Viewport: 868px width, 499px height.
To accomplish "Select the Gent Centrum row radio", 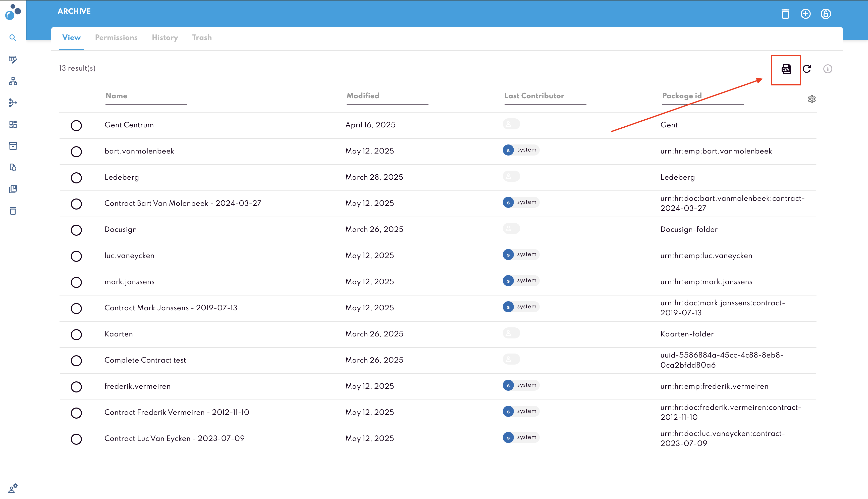I will [x=76, y=125].
